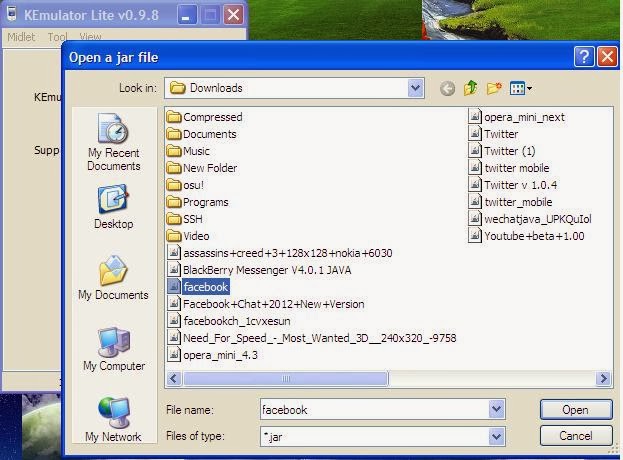The height and width of the screenshot is (460, 623).
Task: Close the Open a jar file dialog
Action: (608, 57)
